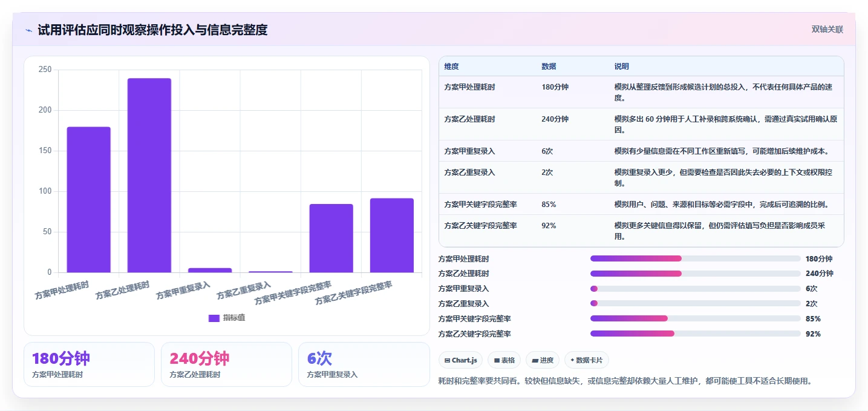Click the 数据卡片 tag chip
This screenshot has height=411, width=868.
pyautogui.click(x=586, y=360)
